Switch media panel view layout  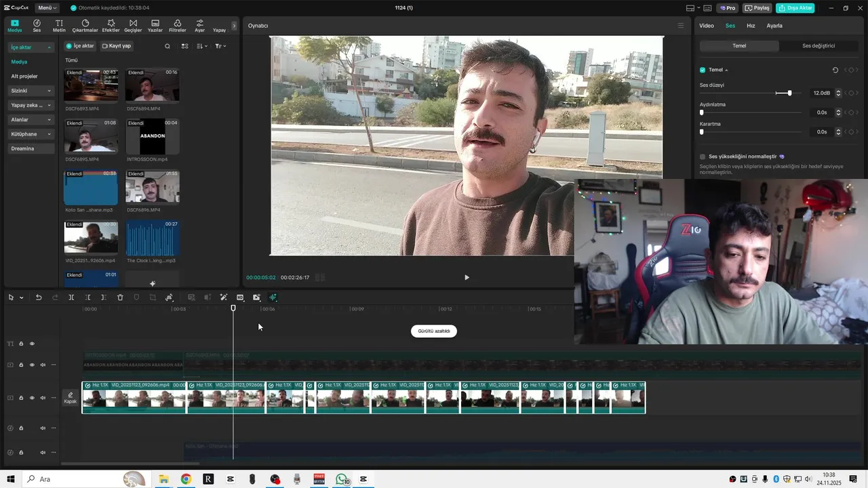click(184, 46)
